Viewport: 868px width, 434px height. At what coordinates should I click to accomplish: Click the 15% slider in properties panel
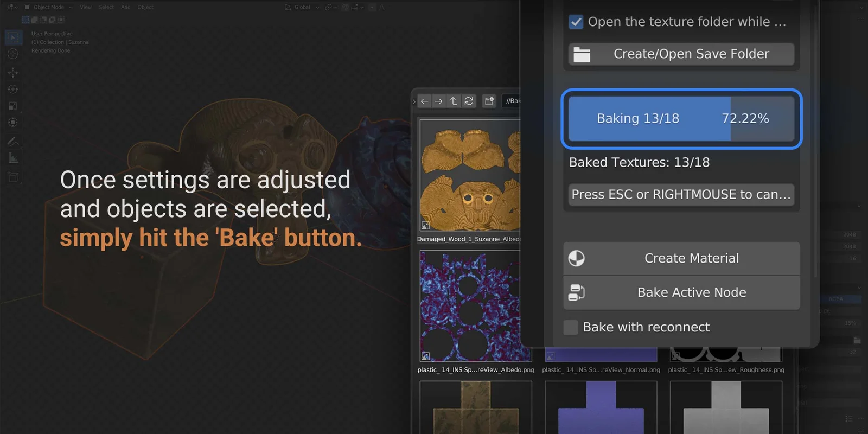point(841,323)
